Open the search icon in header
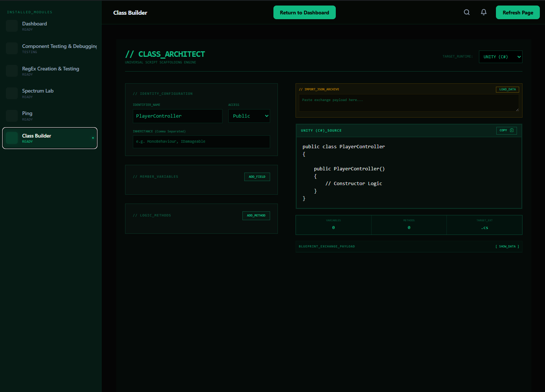 click(x=467, y=12)
